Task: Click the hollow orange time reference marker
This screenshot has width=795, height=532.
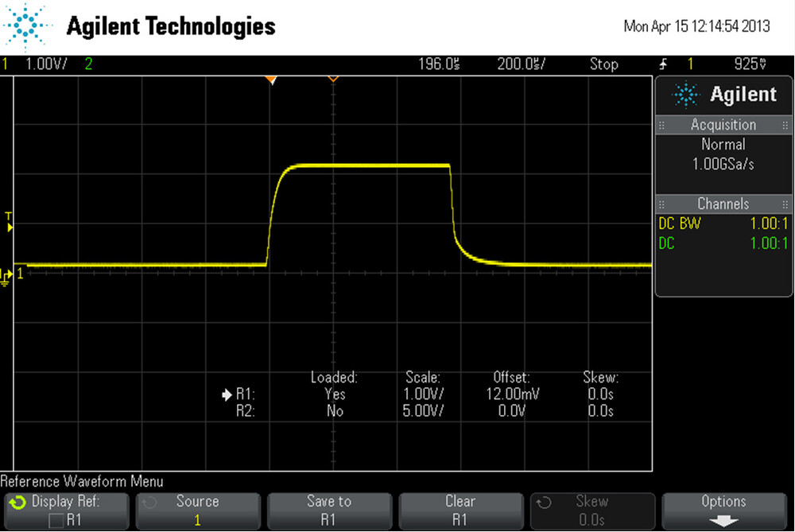Action: [333, 79]
